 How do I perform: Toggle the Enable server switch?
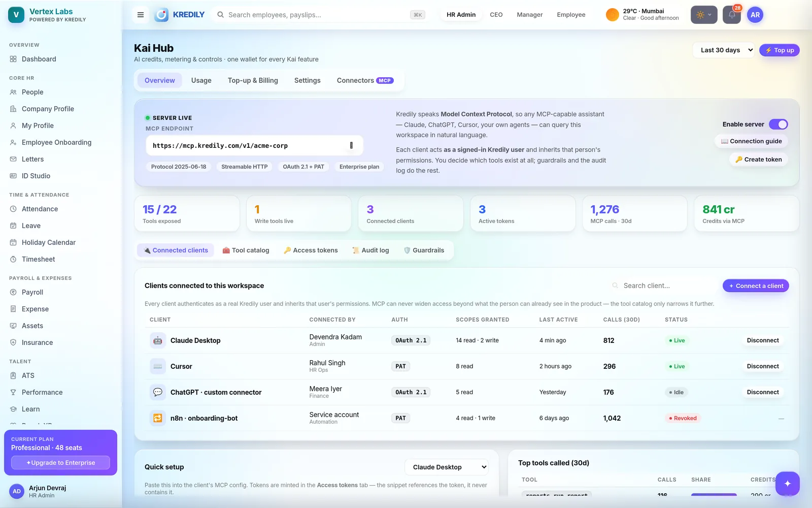coord(778,124)
